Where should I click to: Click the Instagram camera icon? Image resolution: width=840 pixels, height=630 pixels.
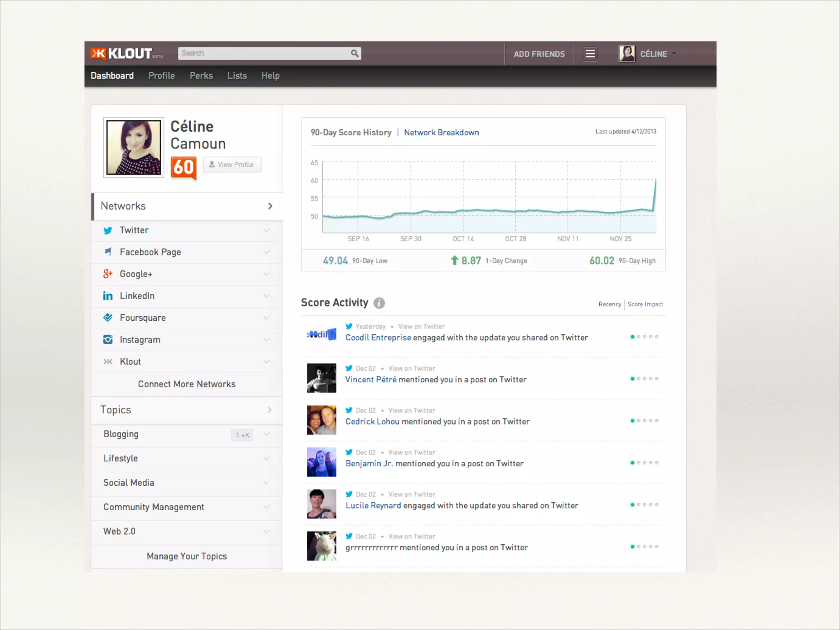(108, 340)
